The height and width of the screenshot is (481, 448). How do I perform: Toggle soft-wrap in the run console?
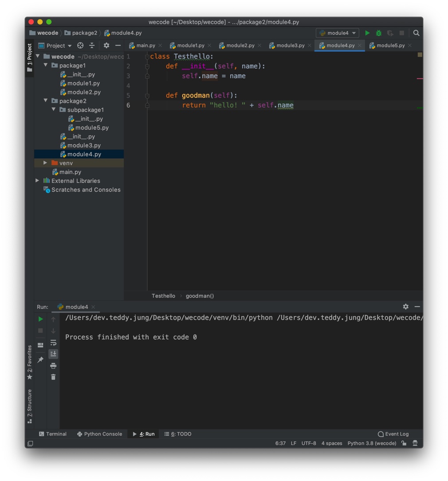53,343
